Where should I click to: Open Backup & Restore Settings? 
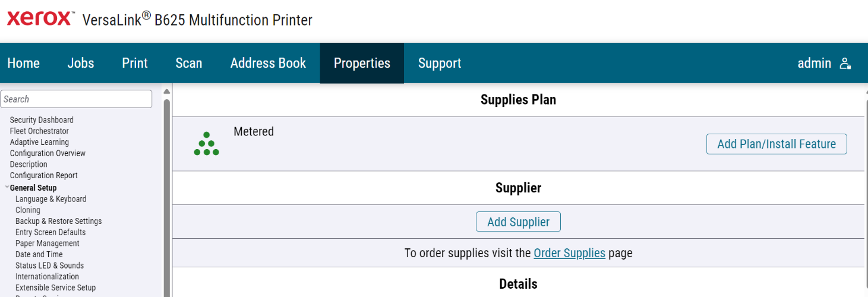point(58,221)
